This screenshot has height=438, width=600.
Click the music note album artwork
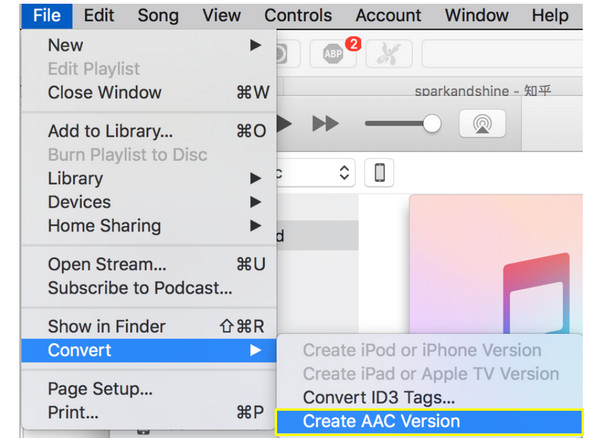pos(496,264)
